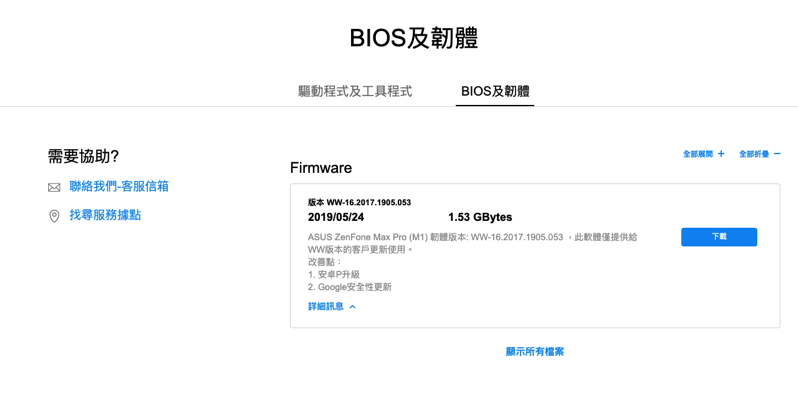Click the 2019/05/24 release date
This screenshot has height=405, width=798.
tap(336, 217)
